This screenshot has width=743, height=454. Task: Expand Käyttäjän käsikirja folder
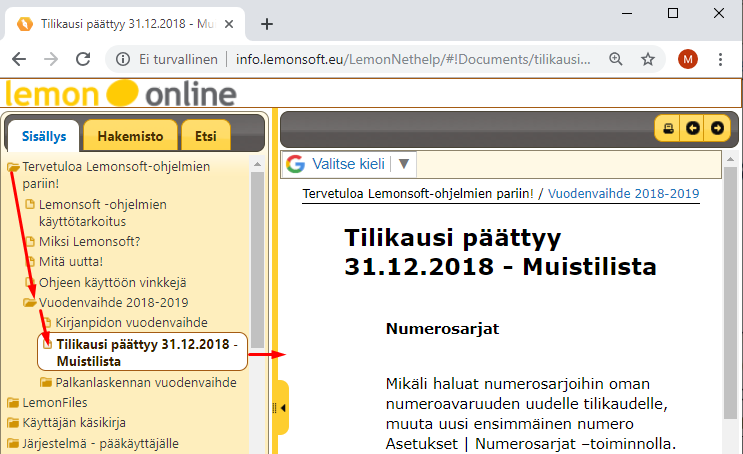pos(13,423)
